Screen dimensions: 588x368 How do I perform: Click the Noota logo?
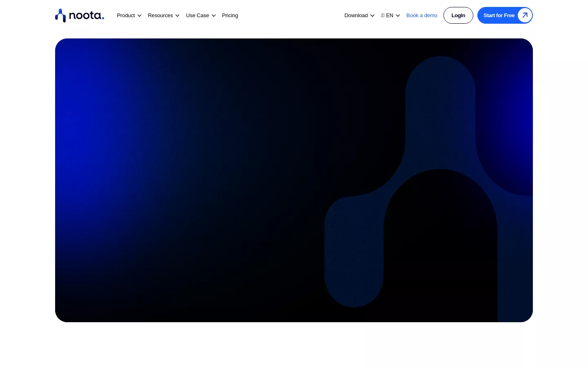pos(79,15)
